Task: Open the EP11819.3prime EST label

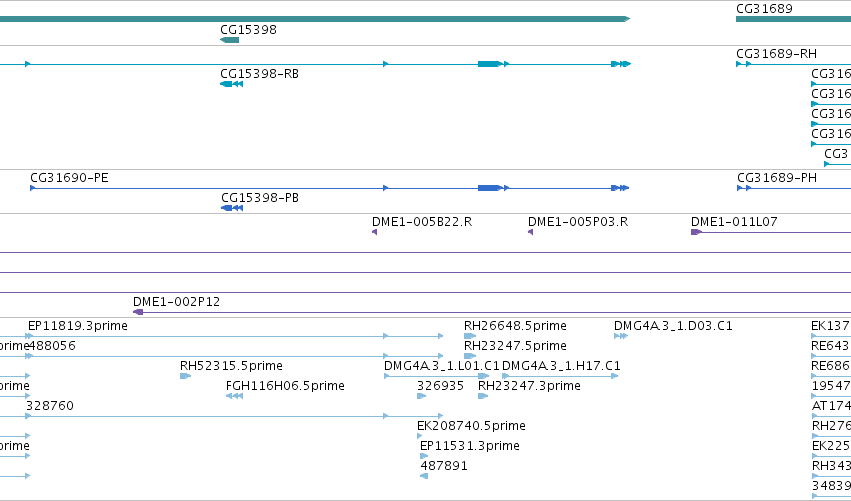Action: coord(78,326)
